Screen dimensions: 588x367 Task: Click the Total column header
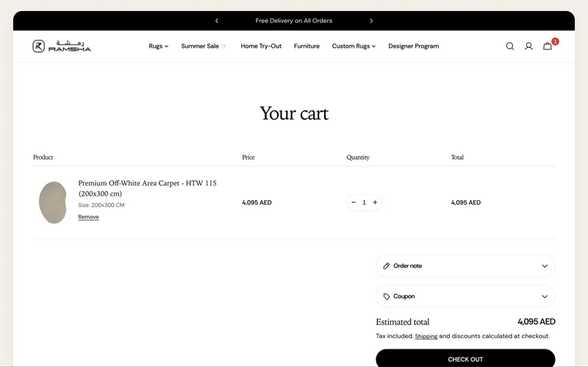457,157
